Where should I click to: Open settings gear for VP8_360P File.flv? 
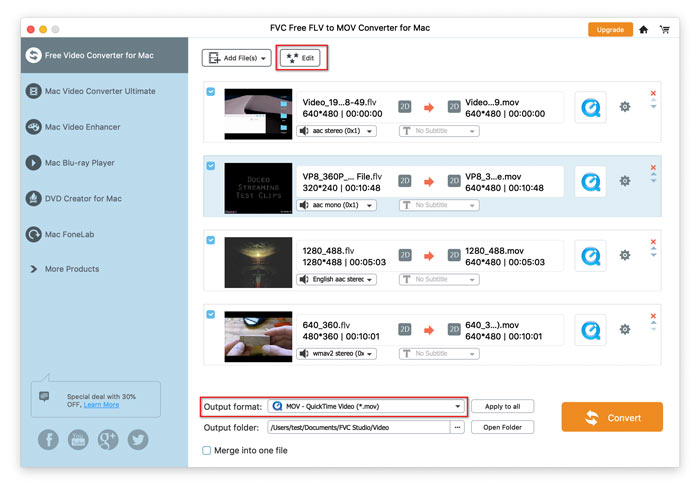[x=625, y=181]
